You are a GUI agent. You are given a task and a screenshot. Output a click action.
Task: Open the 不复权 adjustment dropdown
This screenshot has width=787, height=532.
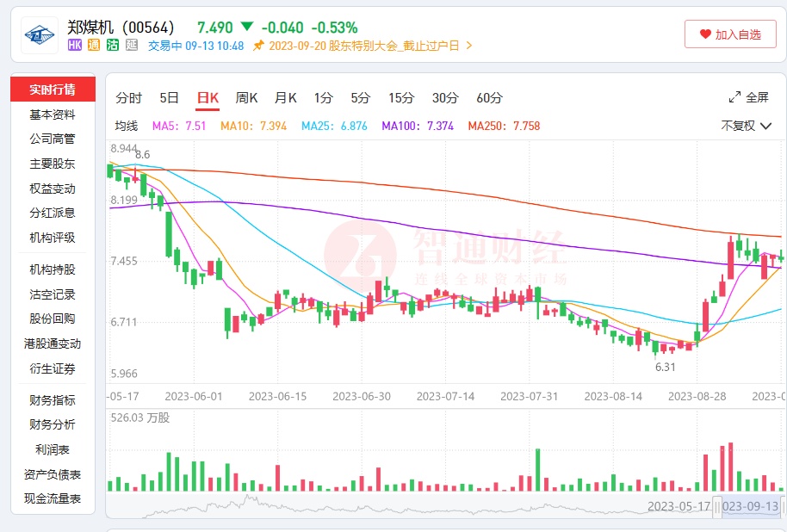coord(747,126)
